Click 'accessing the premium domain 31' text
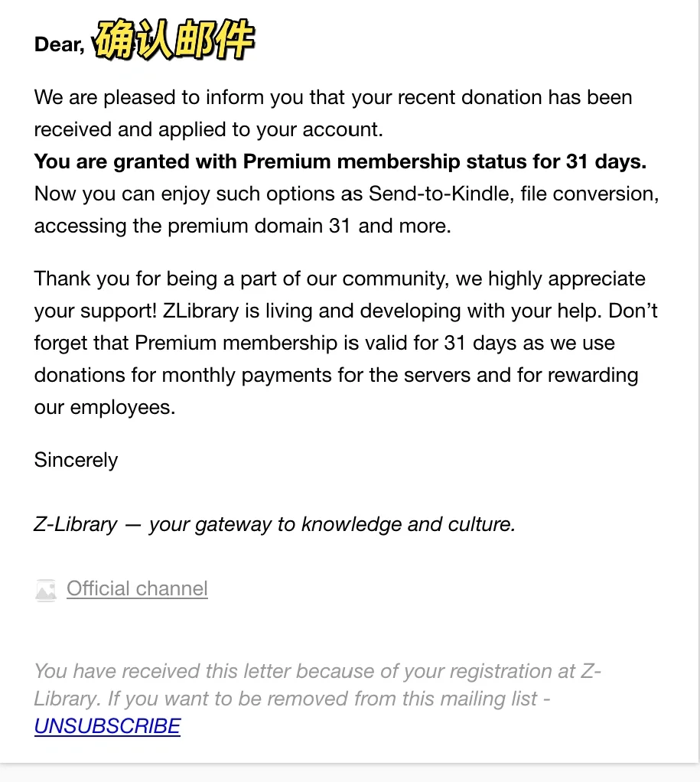Viewport: 700px width, 782px height. (x=192, y=226)
